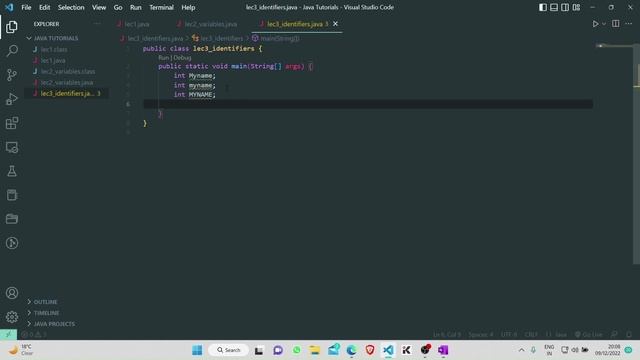Open the Help menu

(x=188, y=7)
